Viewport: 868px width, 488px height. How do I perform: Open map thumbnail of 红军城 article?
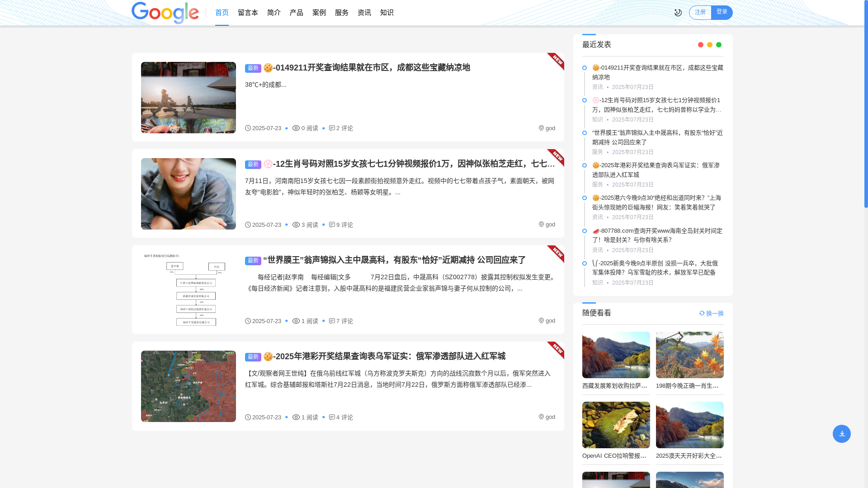pos(189,386)
